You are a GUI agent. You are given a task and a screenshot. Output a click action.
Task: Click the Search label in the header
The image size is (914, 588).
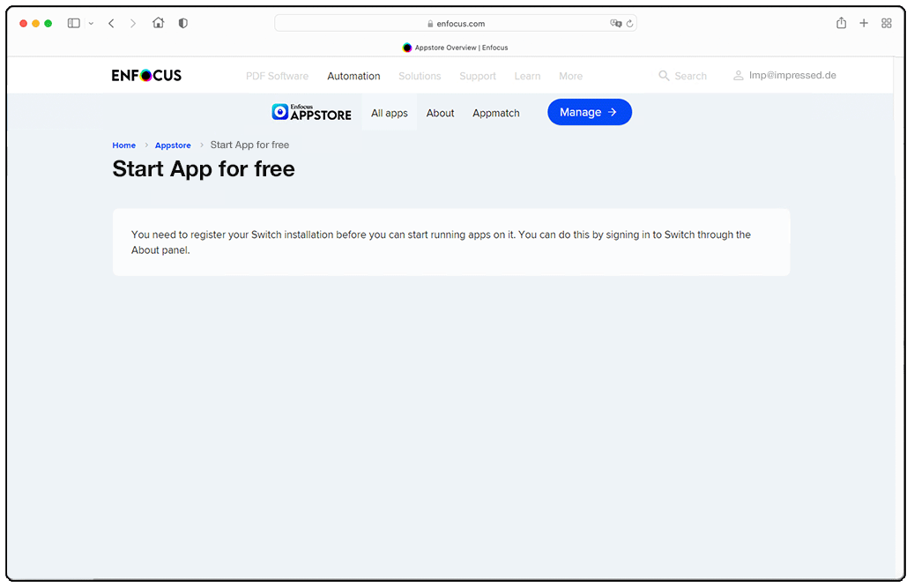(691, 76)
